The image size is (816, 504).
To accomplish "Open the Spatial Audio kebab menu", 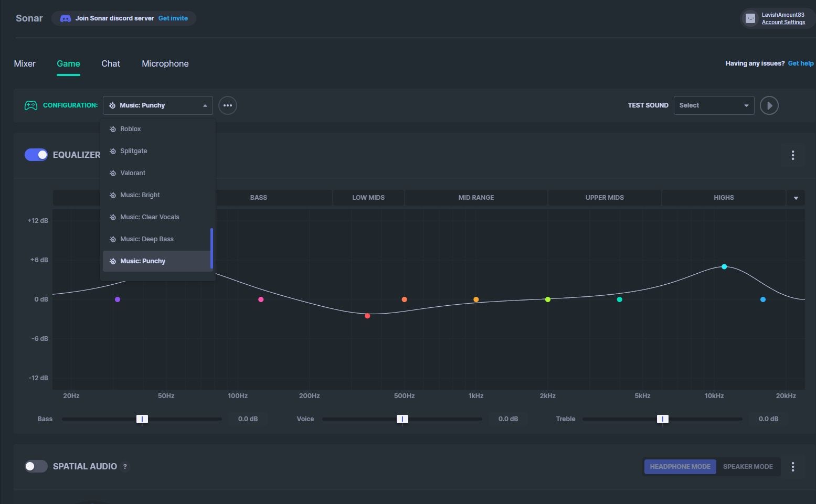I will pyautogui.click(x=793, y=467).
